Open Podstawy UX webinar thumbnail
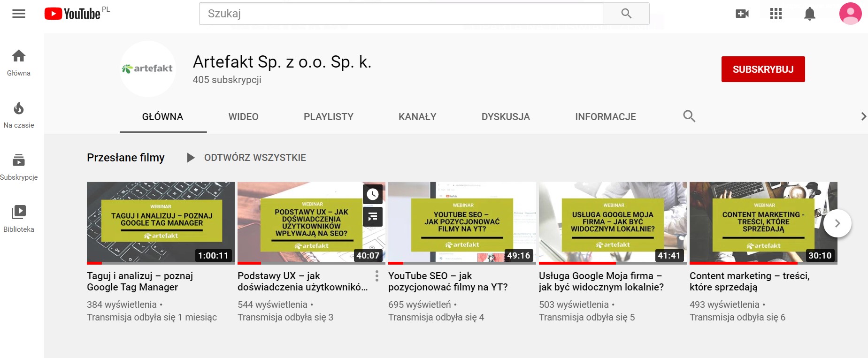 point(311,223)
